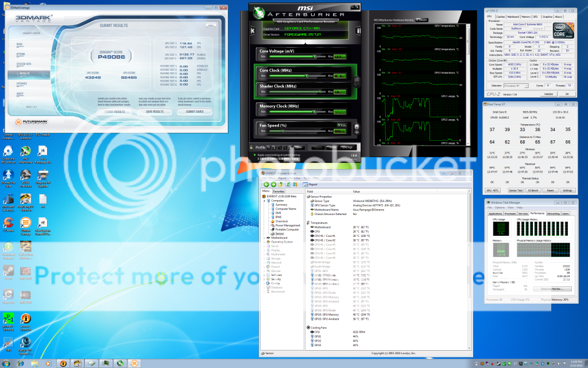The image size is (588, 368).
Task: Expand the Motherboard node in EVEREST tree
Action: 264,237
